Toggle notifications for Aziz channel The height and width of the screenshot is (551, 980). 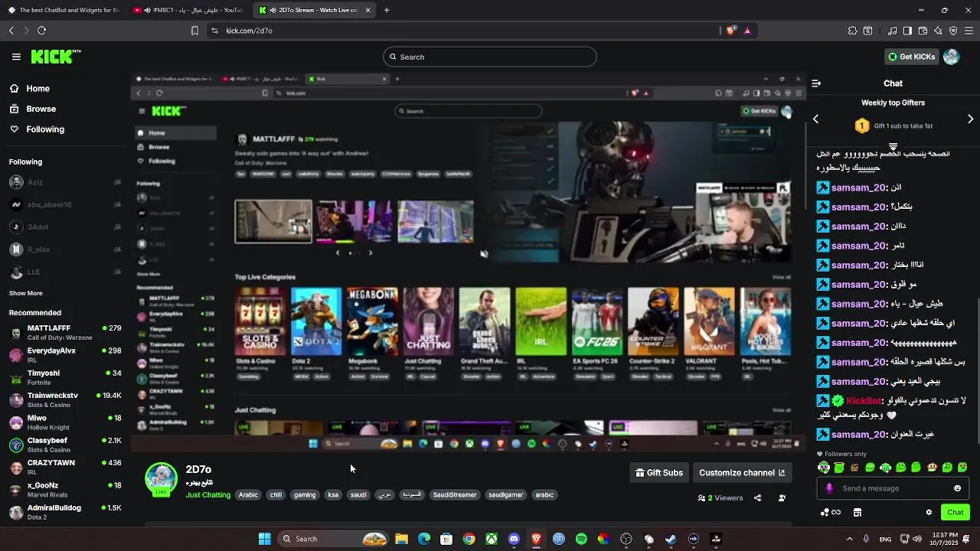coord(117,182)
